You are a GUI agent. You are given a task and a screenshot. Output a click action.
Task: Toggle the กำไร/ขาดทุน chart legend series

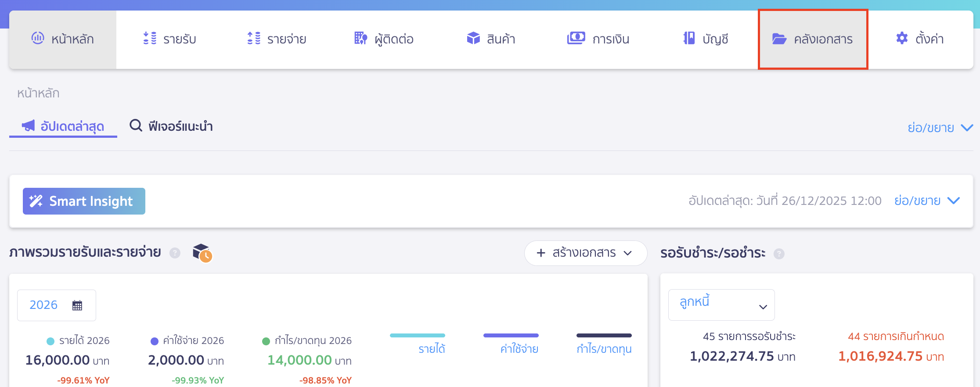604,349
